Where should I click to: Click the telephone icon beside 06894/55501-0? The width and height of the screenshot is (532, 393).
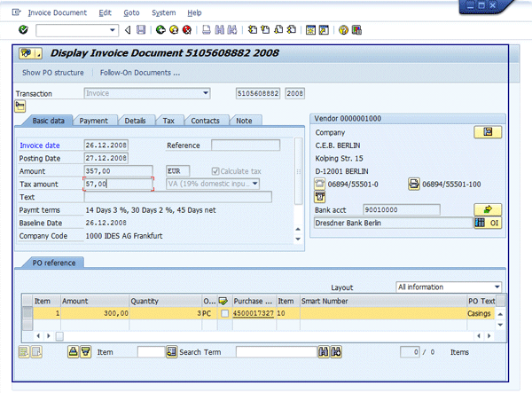320,184
